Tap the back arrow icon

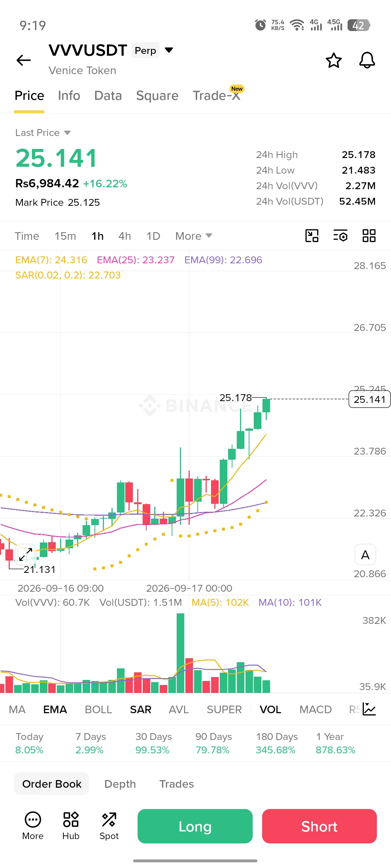[x=24, y=60]
